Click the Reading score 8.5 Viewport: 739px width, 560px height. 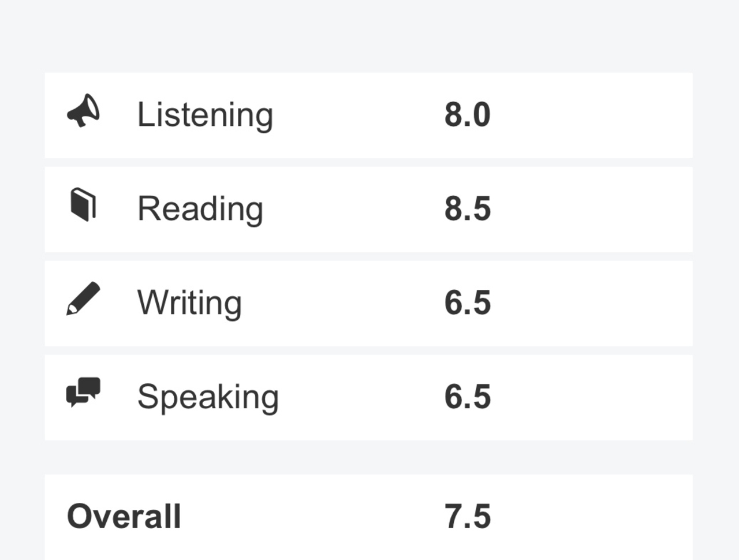click(468, 208)
